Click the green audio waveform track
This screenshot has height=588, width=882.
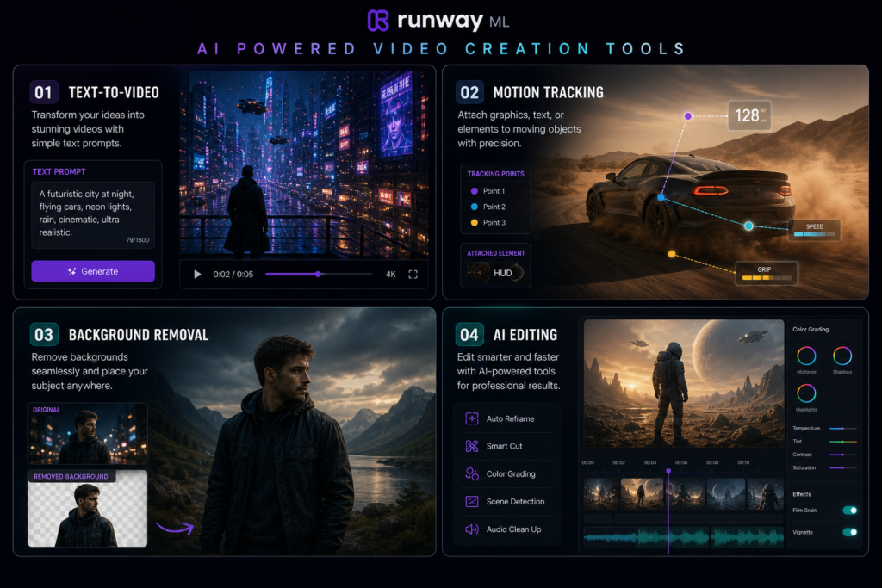click(x=684, y=537)
